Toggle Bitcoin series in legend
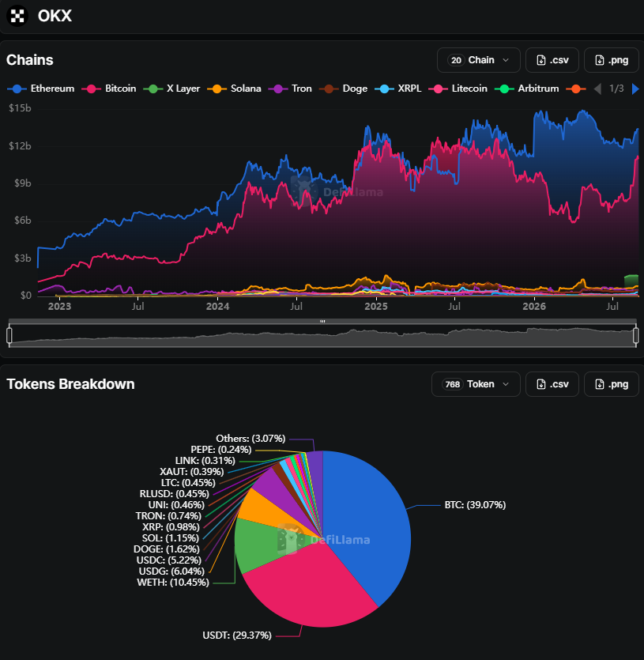Viewport: 644px width, 660px height. click(x=109, y=89)
